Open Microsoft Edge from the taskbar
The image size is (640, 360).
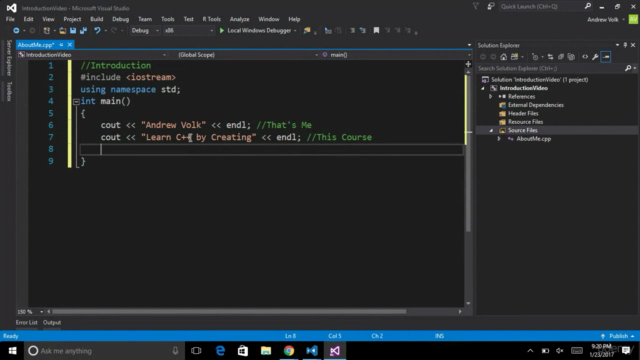pos(220,351)
